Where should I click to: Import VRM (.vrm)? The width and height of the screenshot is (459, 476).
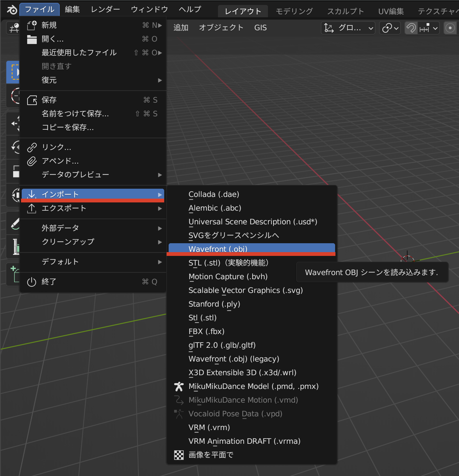[x=252, y=428]
